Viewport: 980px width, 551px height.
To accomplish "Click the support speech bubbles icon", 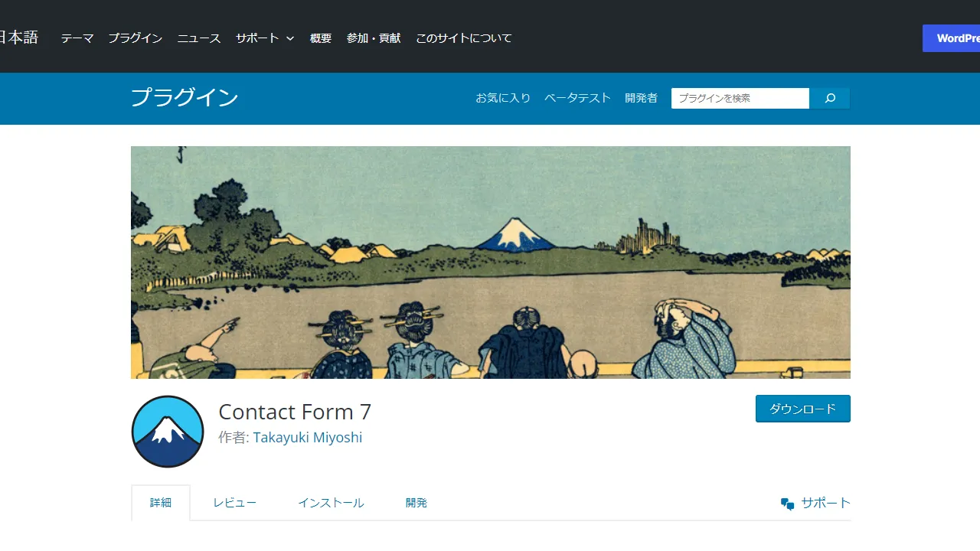I will [x=787, y=504].
